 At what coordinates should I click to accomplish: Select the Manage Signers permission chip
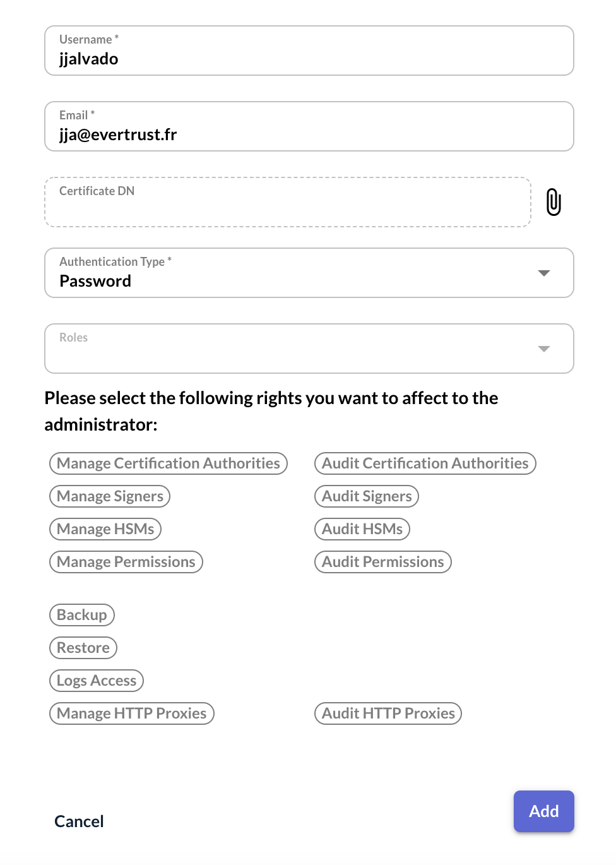pyautogui.click(x=109, y=496)
